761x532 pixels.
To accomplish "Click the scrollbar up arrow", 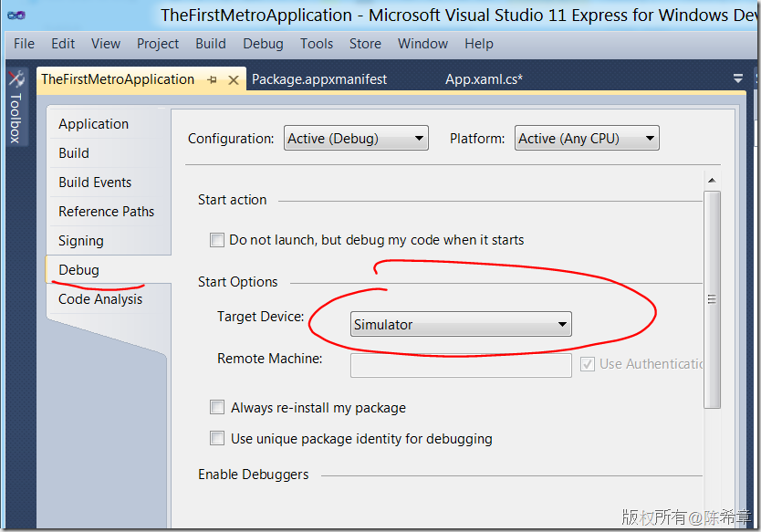I will (x=712, y=181).
